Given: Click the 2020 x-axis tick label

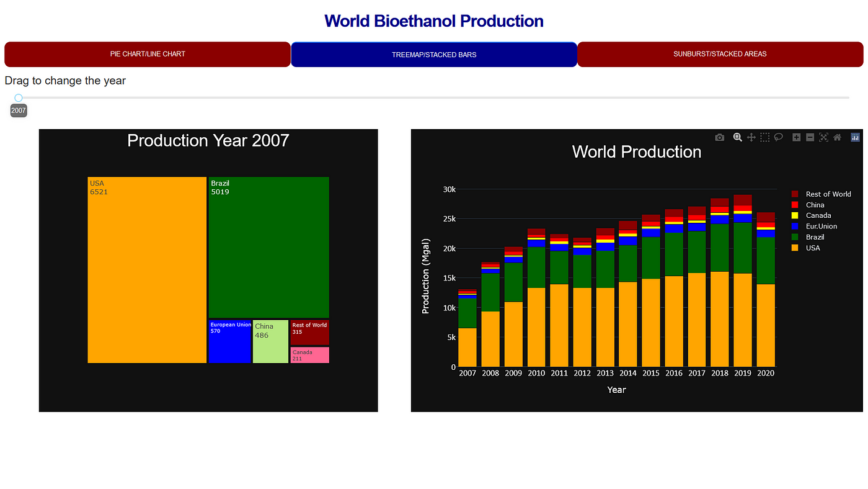Looking at the screenshot, I should click(766, 373).
